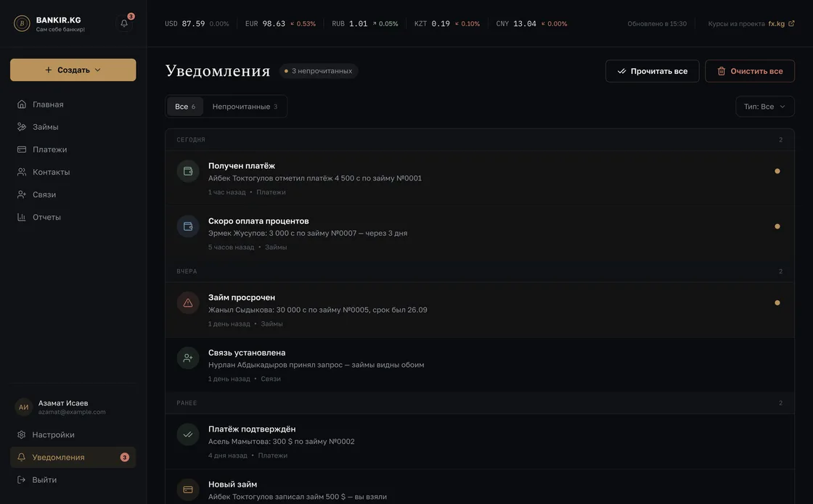Expand the Создать dropdown button
This screenshot has height=504, width=813.
pos(73,70)
